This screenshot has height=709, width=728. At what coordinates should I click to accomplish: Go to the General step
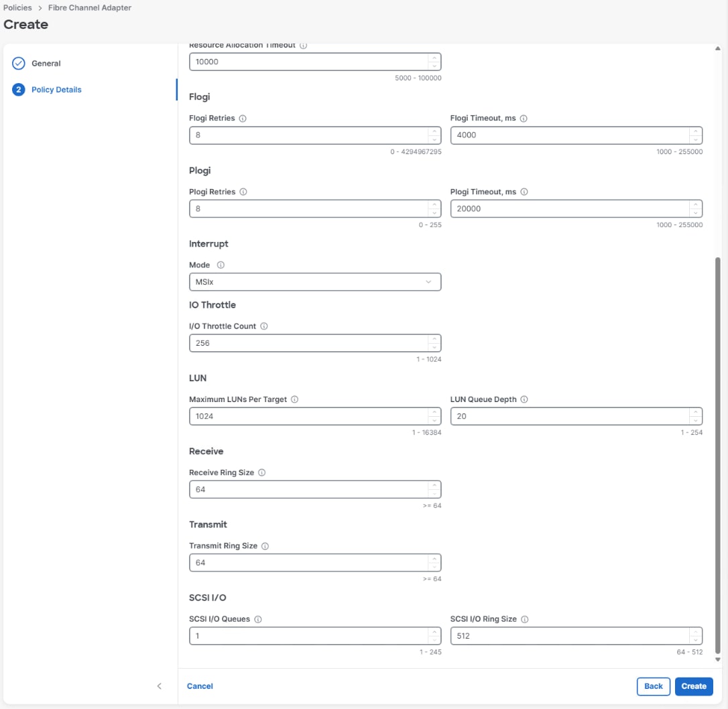coord(46,64)
